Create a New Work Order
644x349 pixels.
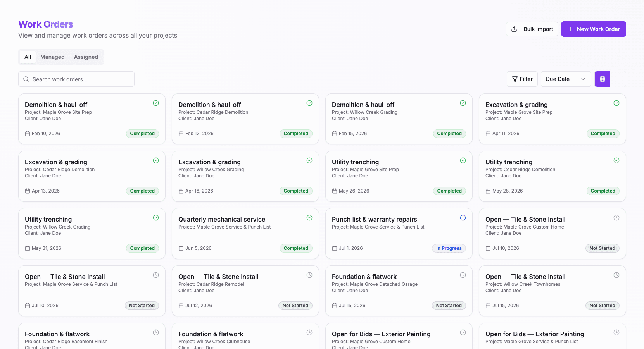[594, 29]
